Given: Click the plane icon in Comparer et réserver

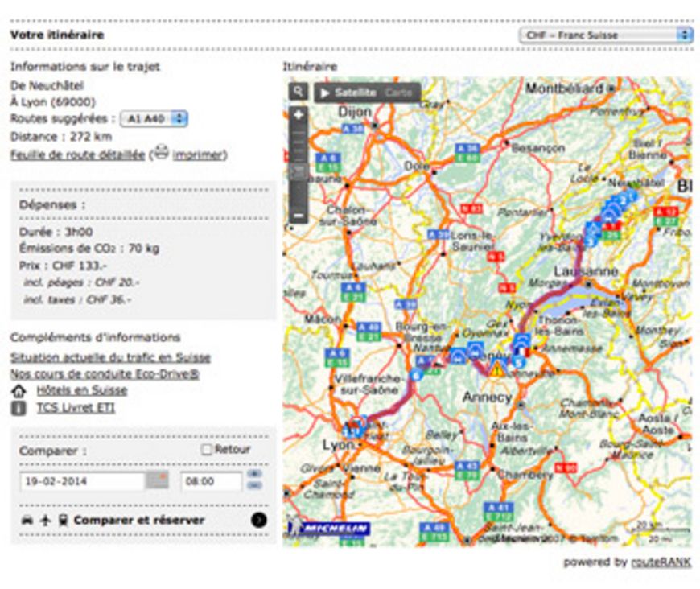Looking at the screenshot, I should pos(45,521).
